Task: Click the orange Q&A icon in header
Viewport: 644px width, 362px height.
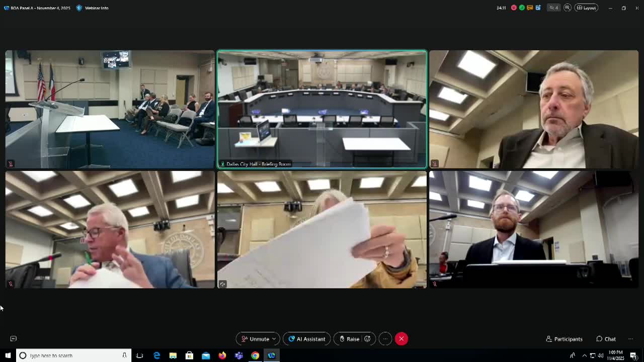Action: coord(530,8)
